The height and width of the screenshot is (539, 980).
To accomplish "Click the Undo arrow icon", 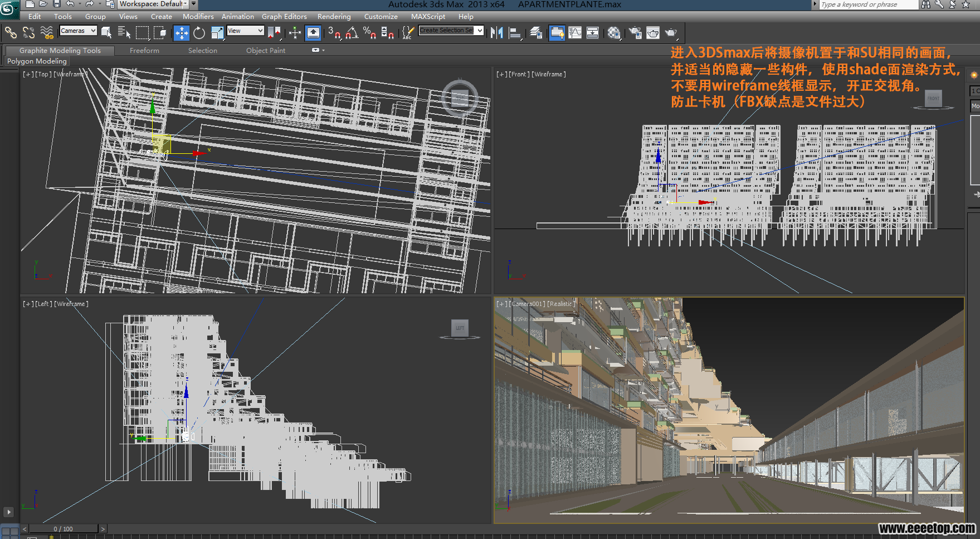I will pyautogui.click(x=70, y=4).
